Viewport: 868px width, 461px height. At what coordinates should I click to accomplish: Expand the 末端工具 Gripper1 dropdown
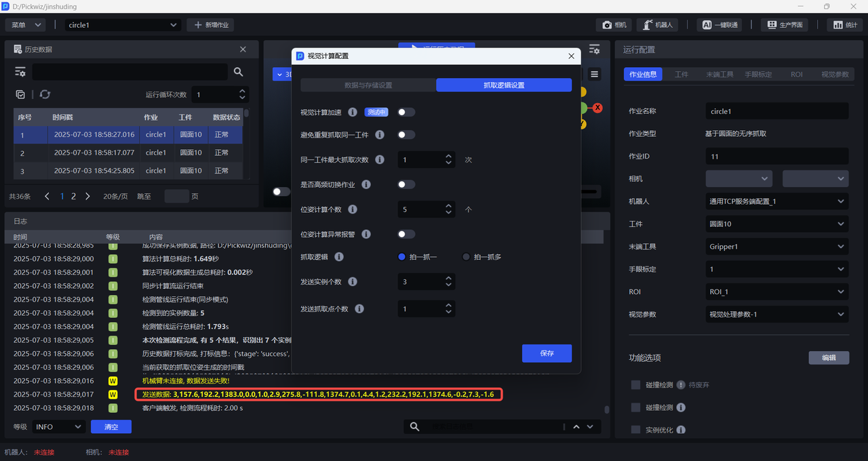pos(776,247)
